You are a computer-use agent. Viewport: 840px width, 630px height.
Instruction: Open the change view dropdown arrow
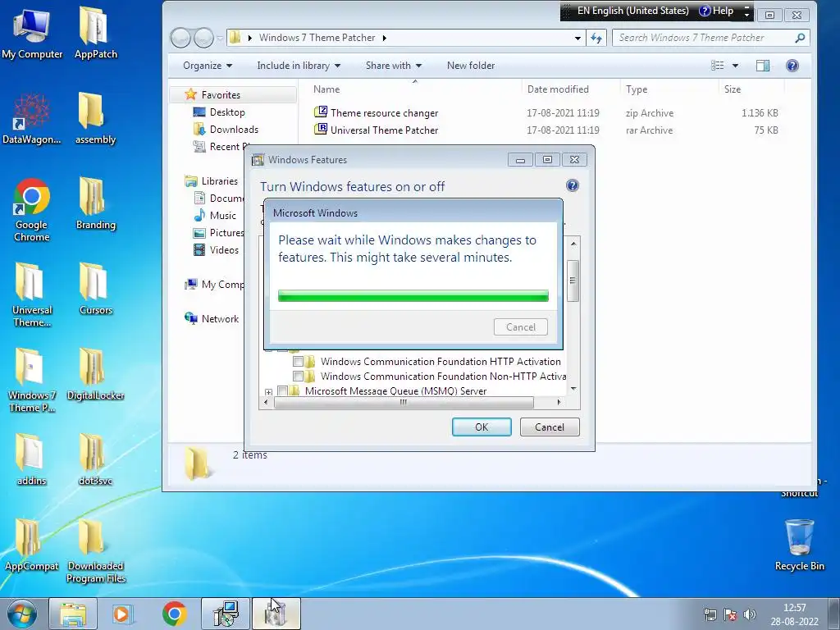(735, 66)
